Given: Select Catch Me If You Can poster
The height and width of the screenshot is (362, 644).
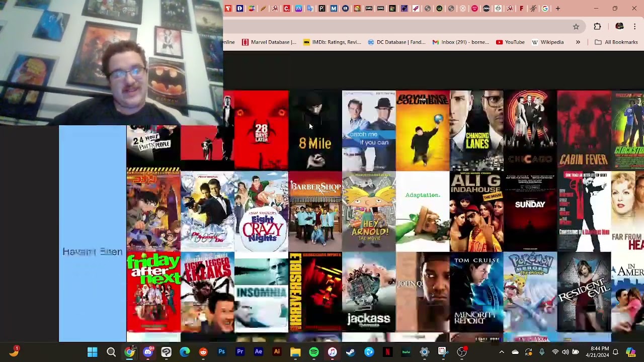Looking at the screenshot, I should (x=369, y=130).
